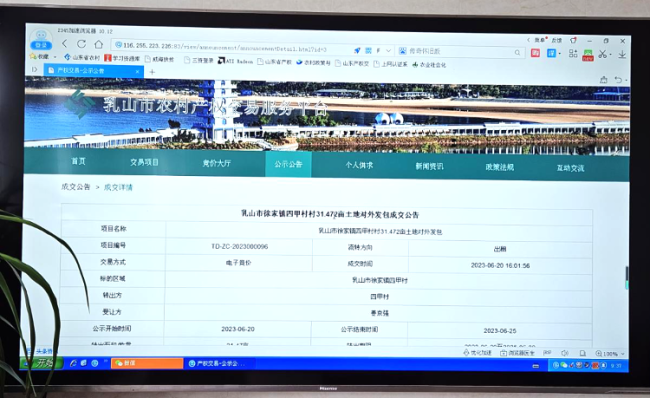
Task: Open the downloads arrow icon
Action: point(622,54)
